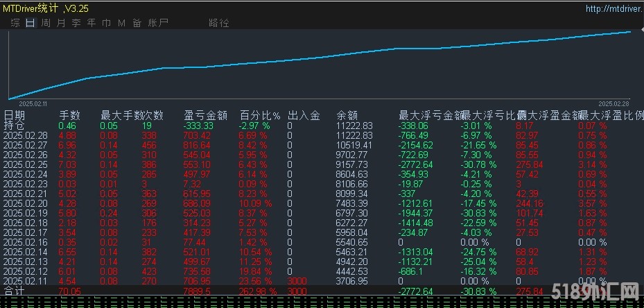Click the 10.09 % percentage cell
Screen dimensions: 644x308
(256, 203)
